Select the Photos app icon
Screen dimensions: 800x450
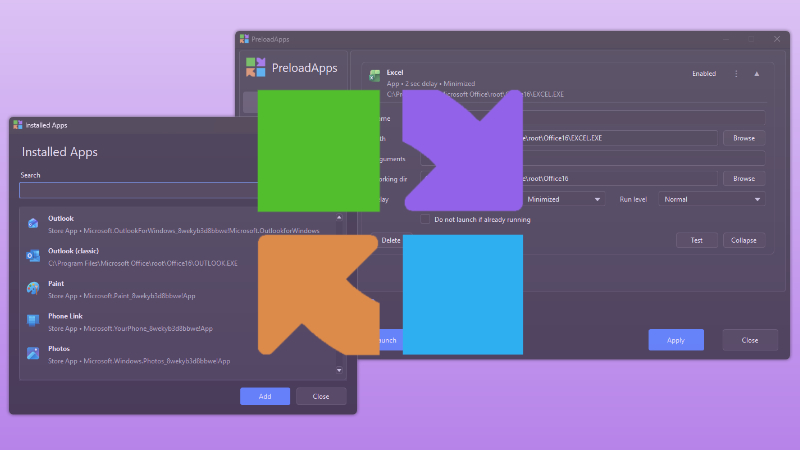click(33, 353)
